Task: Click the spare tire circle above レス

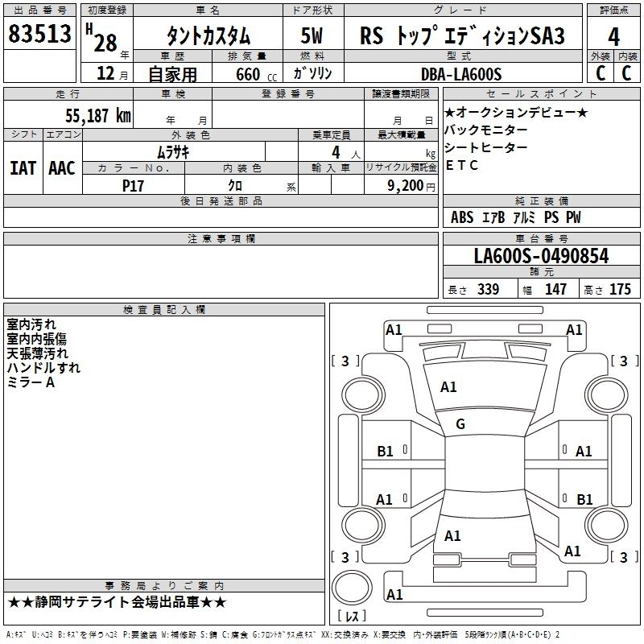Action: [x=351, y=587]
